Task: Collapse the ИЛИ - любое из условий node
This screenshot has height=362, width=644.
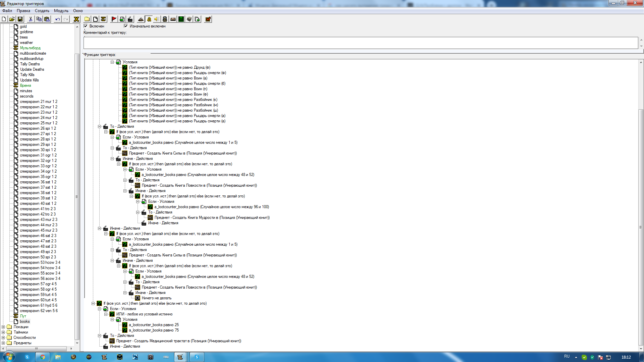Action: tap(106, 314)
